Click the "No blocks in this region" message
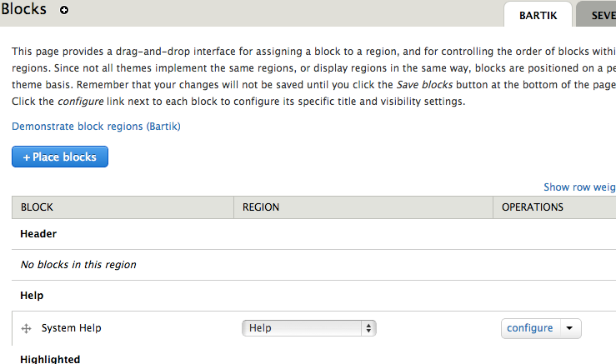This screenshot has height=364, width=616. click(78, 265)
